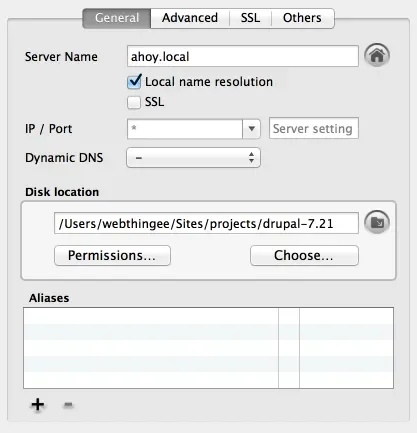Disable Local name resolution checkbox
417x433 pixels.
[x=134, y=82]
